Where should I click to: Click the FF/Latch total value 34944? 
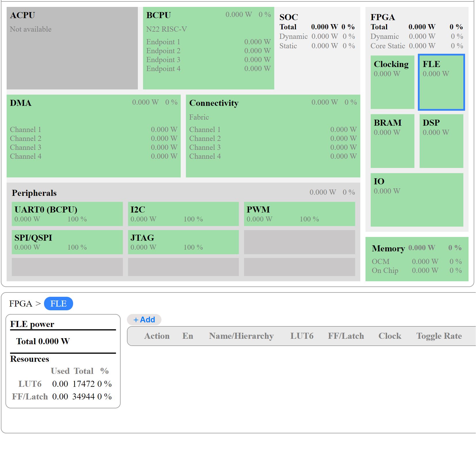click(x=83, y=396)
